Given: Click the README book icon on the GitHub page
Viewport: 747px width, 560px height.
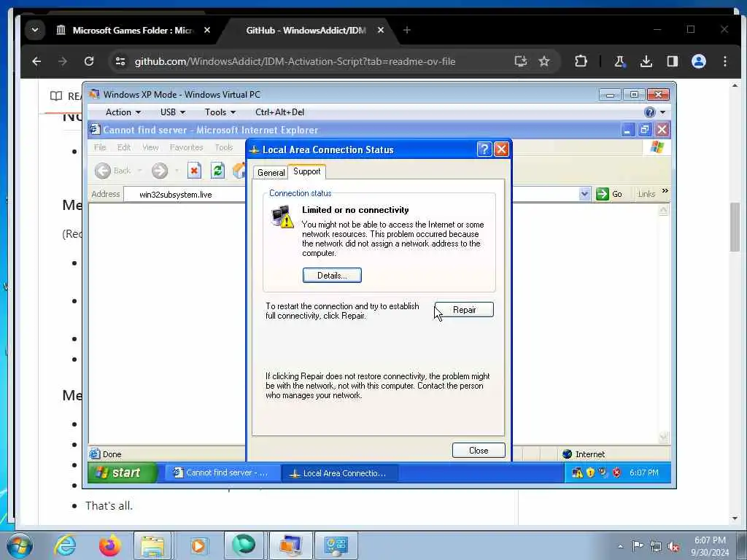Looking at the screenshot, I should tap(56, 96).
